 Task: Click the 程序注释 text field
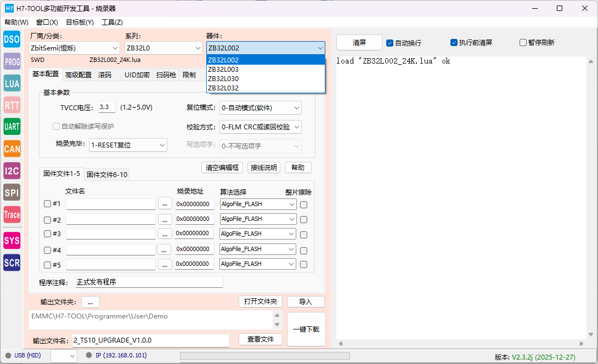149,282
